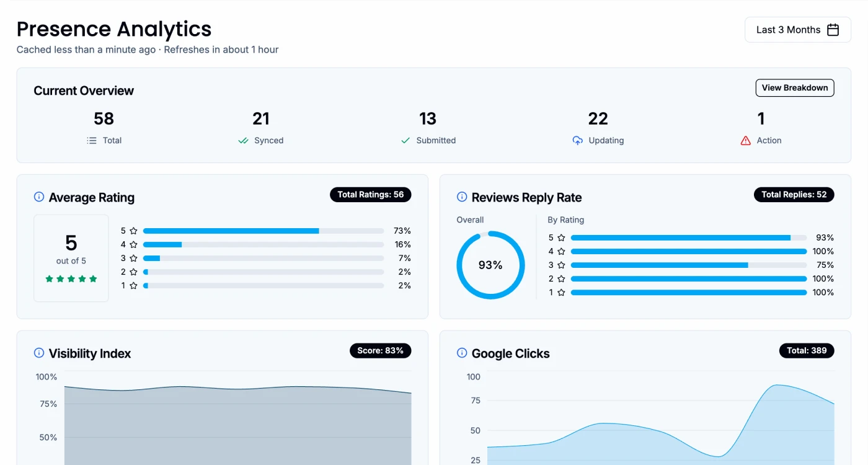
Task: Click the Total Replies: 52 badge
Action: [794, 195]
